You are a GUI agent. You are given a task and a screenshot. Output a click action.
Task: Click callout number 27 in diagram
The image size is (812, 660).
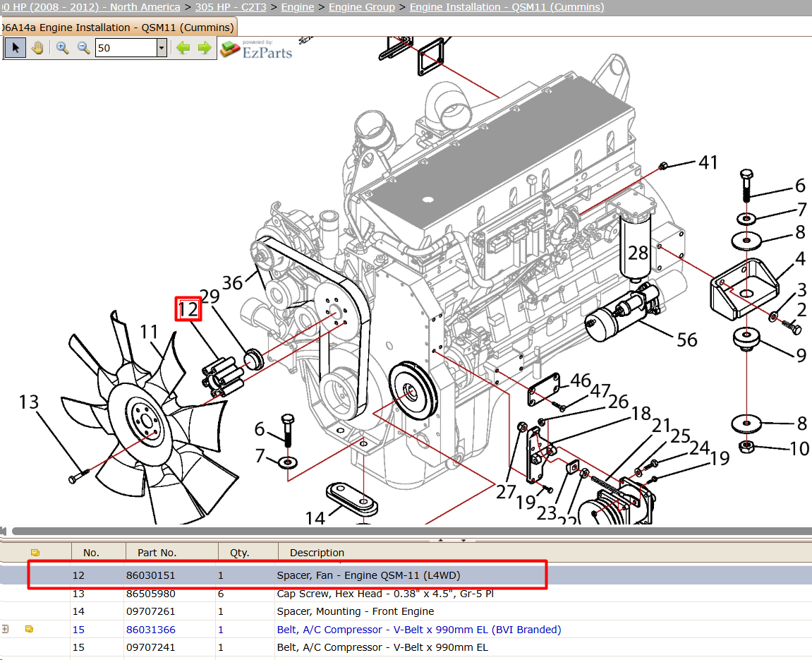[x=506, y=491]
